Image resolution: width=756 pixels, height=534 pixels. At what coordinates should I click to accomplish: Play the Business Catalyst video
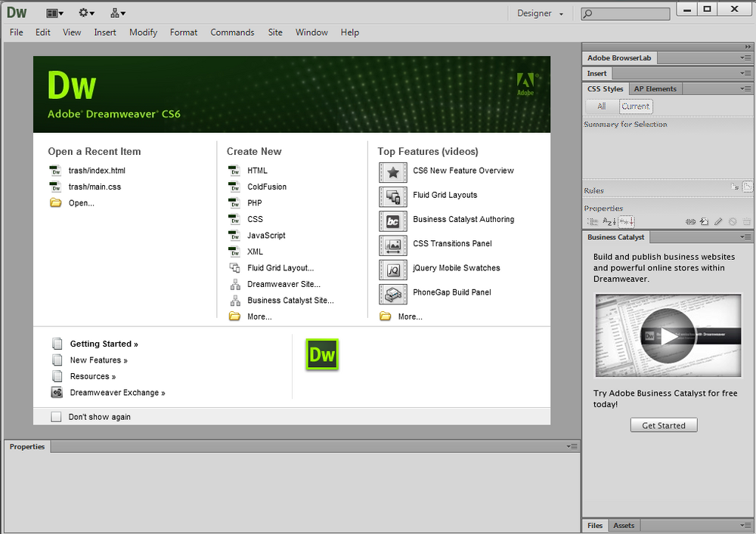(668, 335)
